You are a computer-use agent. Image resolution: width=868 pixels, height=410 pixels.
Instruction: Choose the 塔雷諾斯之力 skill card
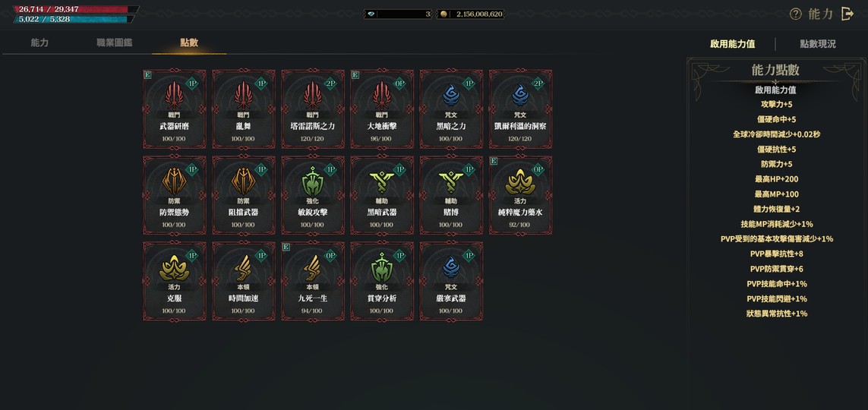pyautogui.click(x=313, y=109)
